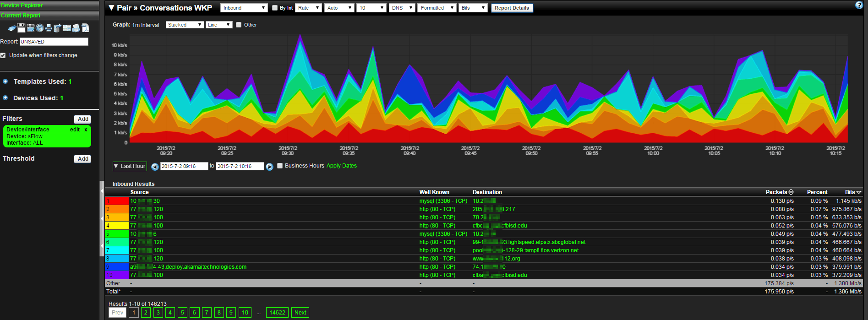This screenshot has height=320, width=868.
Task: Click the blue swatch for row 9
Action: click(117, 267)
